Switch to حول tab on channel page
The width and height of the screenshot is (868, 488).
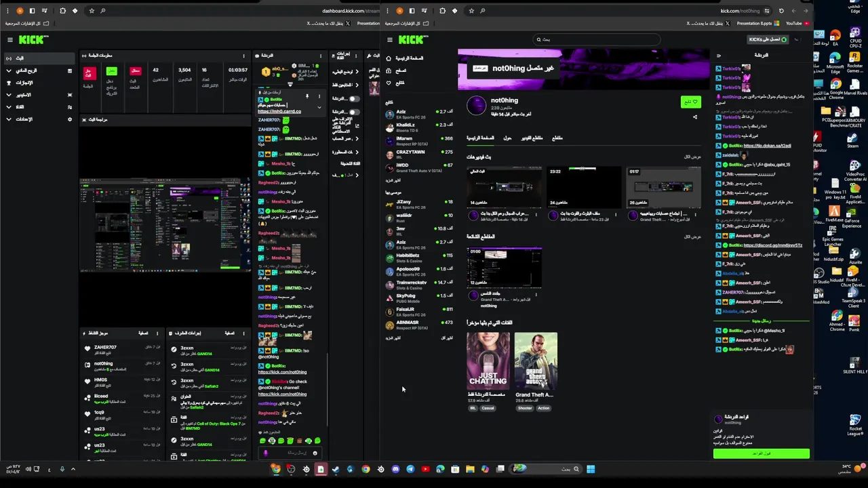coord(507,138)
